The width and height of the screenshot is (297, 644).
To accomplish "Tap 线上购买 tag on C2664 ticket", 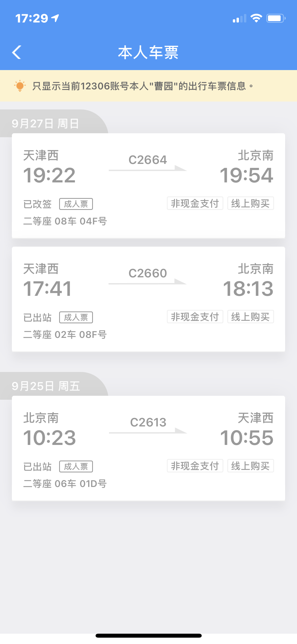I will pos(250,203).
